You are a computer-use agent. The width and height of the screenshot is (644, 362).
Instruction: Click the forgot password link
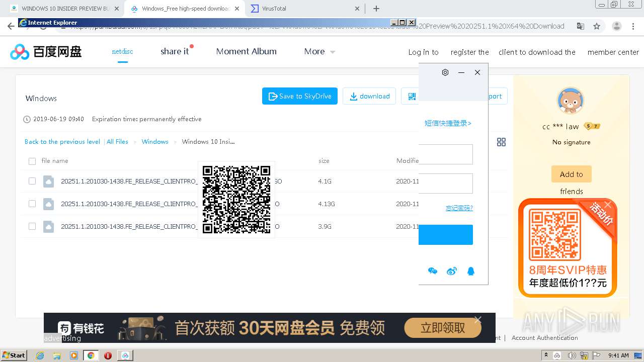tap(459, 208)
